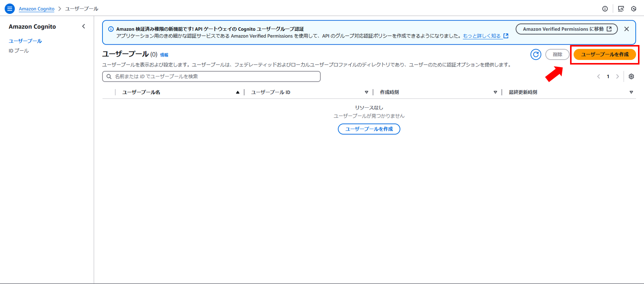Click the ユーザープール breadcrumb text
Image resolution: width=644 pixels, height=284 pixels.
[82, 9]
